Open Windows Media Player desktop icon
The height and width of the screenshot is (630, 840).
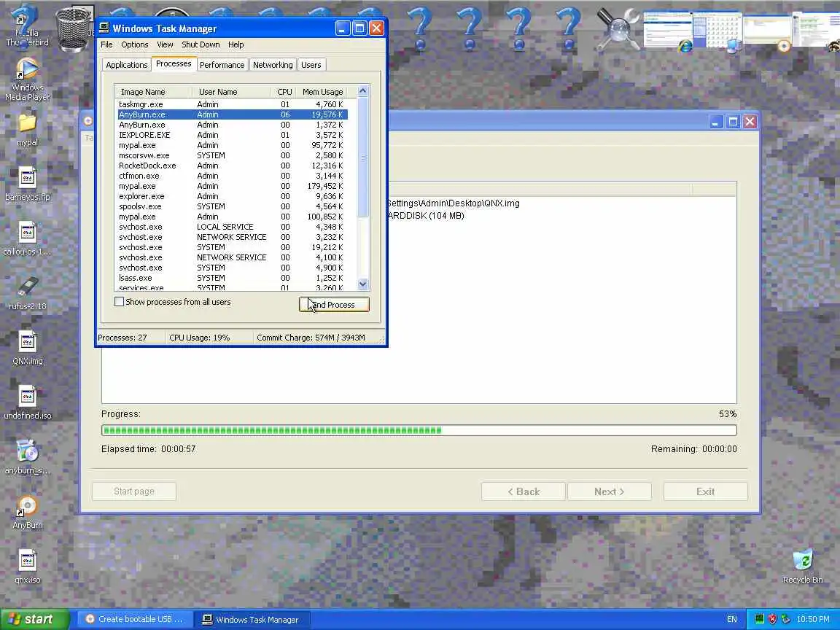[x=27, y=79]
